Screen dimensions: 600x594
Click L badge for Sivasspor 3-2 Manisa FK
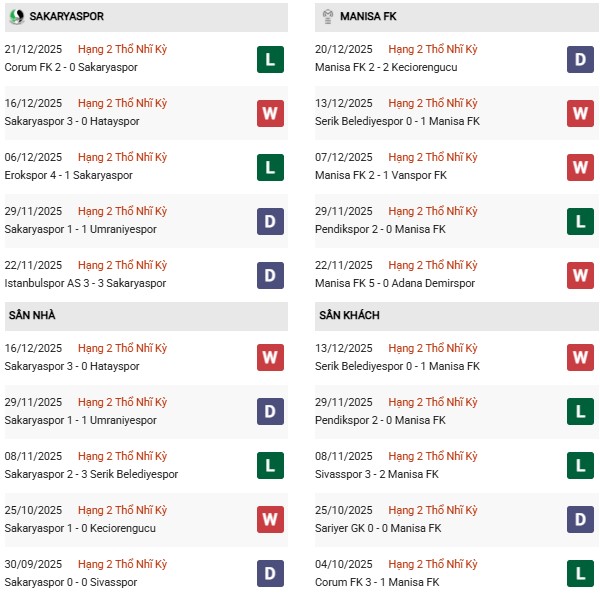pos(580,465)
